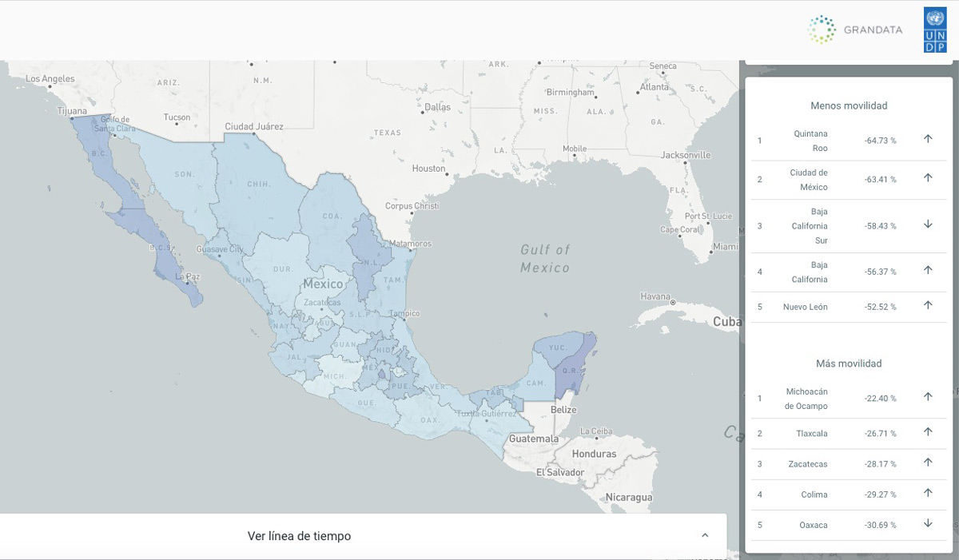Click the Menos movilidad heading
The width and height of the screenshot is (959, 560).
849,105
